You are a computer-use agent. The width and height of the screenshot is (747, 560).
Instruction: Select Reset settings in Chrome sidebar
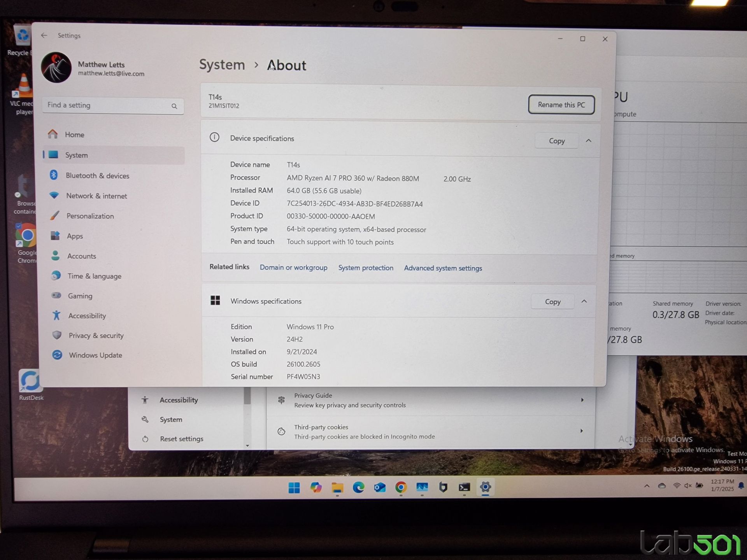pyautogui.click(x=181, y=439)
